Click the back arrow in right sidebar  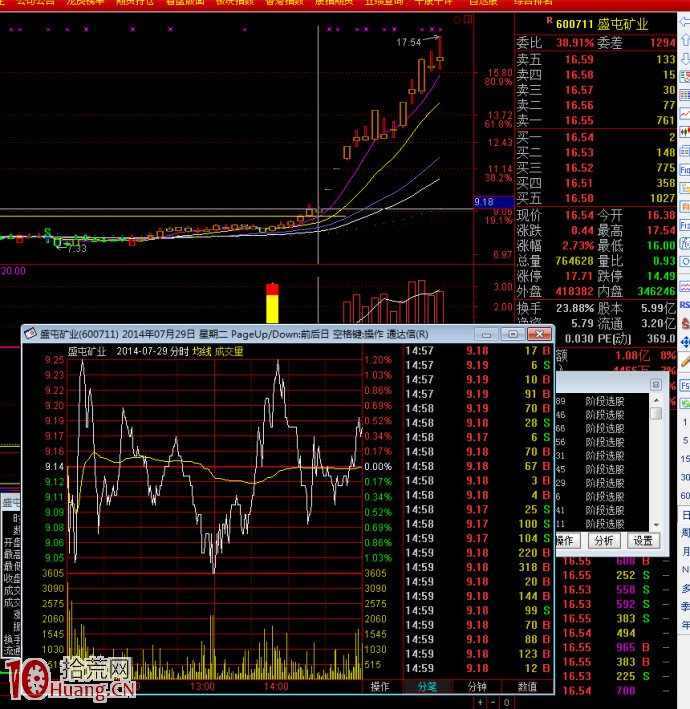(x=685, y=21)
